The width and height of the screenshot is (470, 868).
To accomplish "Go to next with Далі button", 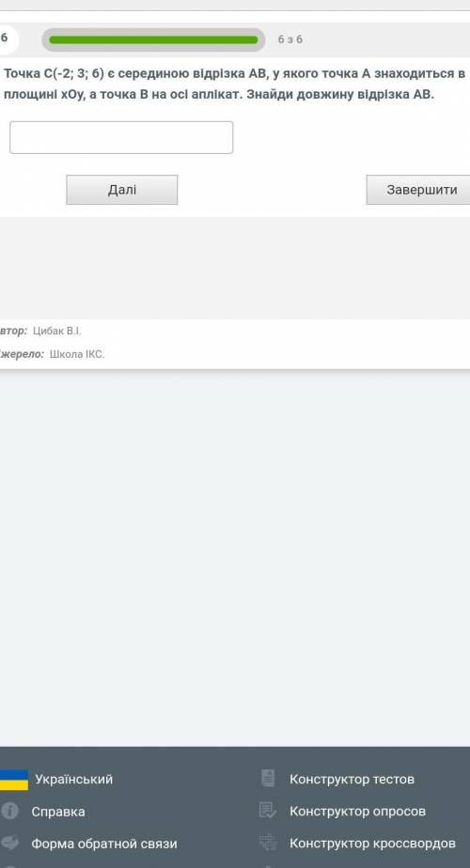I will pyautogui.click(x=122, y=190).
